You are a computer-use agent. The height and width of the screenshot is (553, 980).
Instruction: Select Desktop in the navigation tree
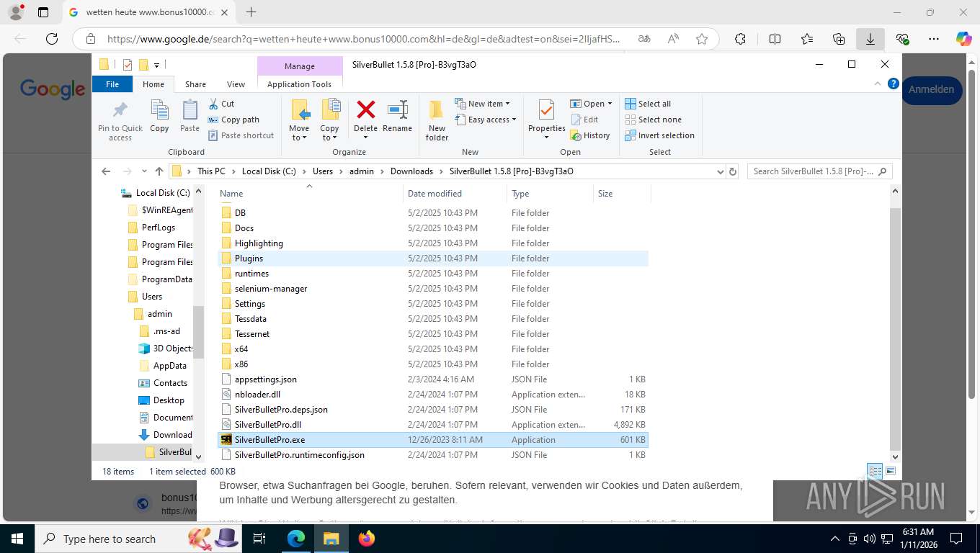(169, 400)
